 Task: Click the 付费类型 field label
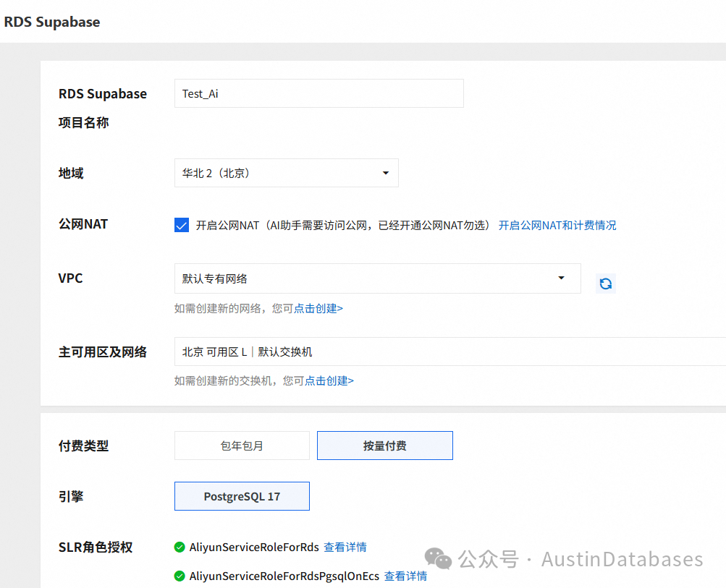(x=83, y=446)
